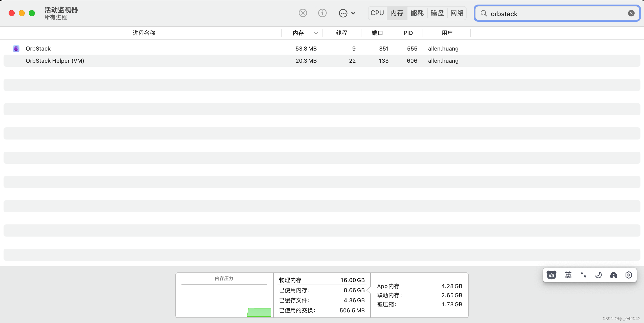644x323 pixels.
Task: Switch to the 能耗 tab
Action: coord(417,13)
